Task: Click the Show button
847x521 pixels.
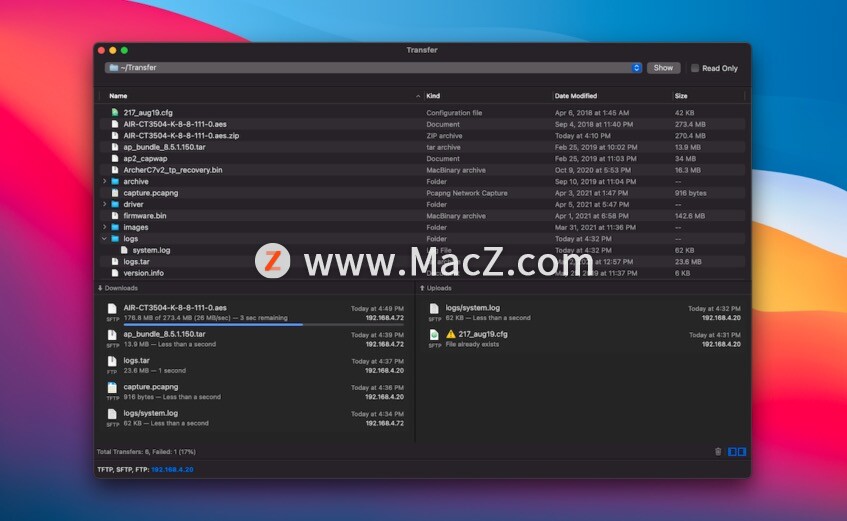Action: coord(663,68)
